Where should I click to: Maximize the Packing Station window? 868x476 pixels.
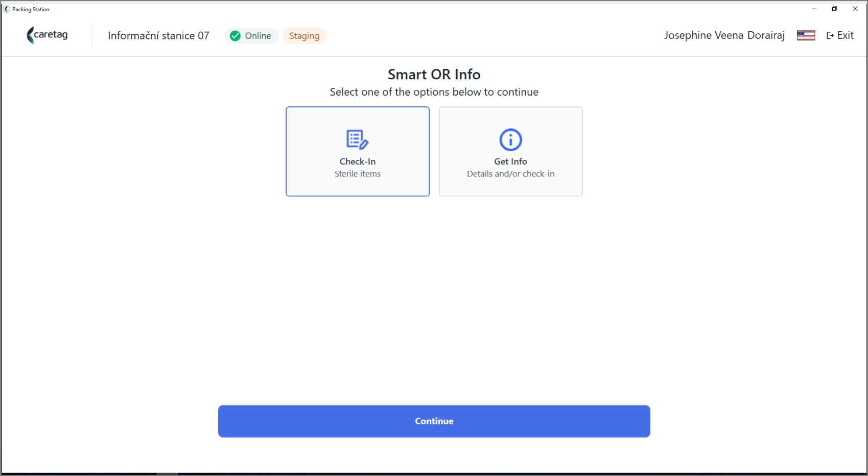click(x=835, y=9)
